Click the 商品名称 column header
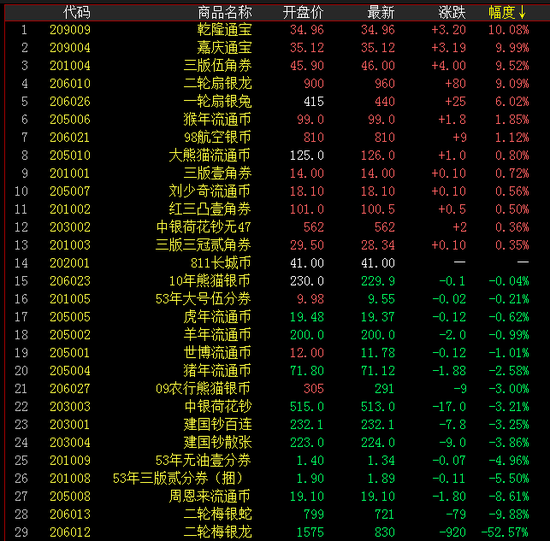Image resolution: width=550 pixels, height=541 pixels. coord(224,13)
